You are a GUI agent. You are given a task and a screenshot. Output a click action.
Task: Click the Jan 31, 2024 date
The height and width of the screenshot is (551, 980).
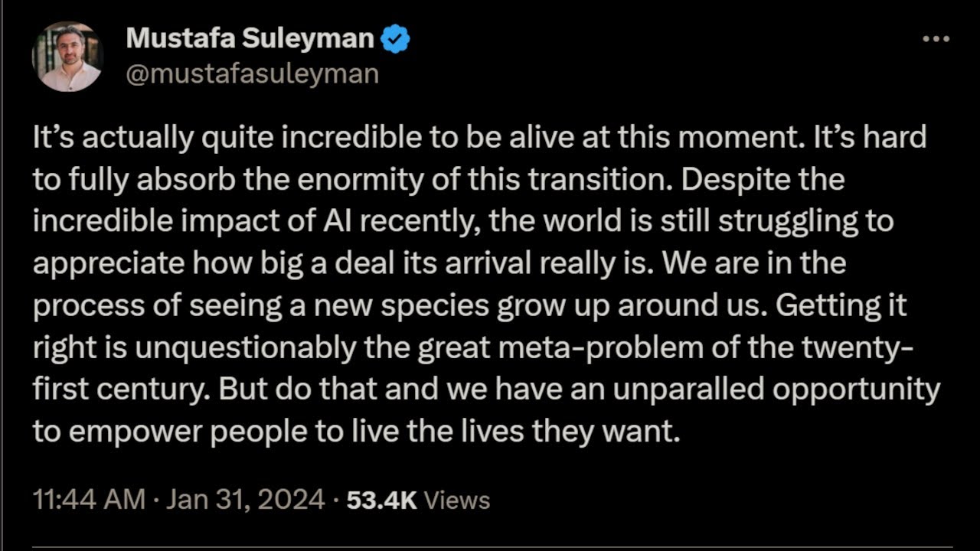point(246,500)
